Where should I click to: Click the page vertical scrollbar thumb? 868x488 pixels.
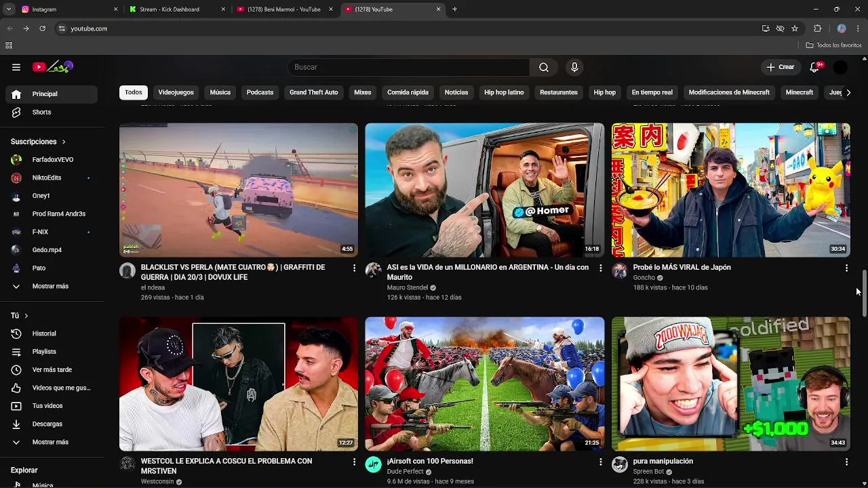pyautogui.click(x=864, y=293)
